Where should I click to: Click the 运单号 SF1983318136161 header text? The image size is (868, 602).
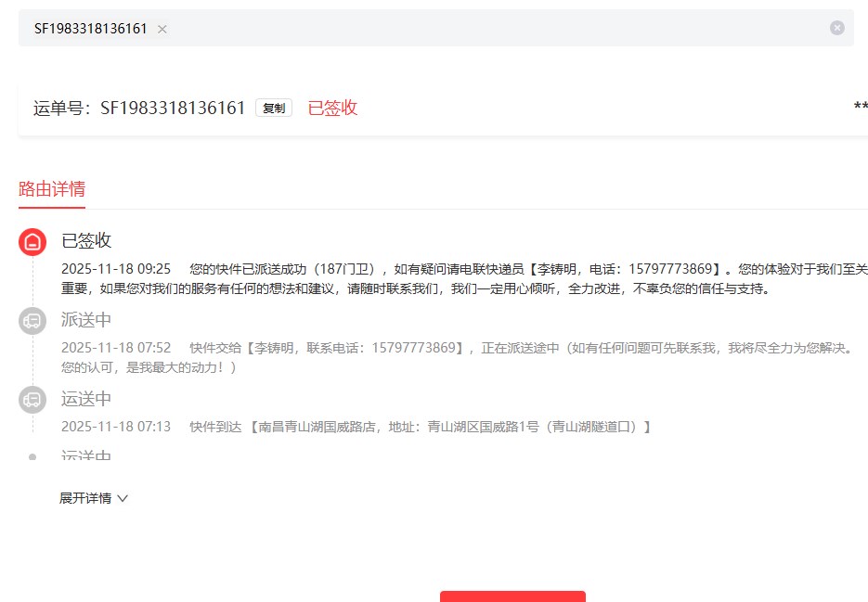[x=139, y=108]
